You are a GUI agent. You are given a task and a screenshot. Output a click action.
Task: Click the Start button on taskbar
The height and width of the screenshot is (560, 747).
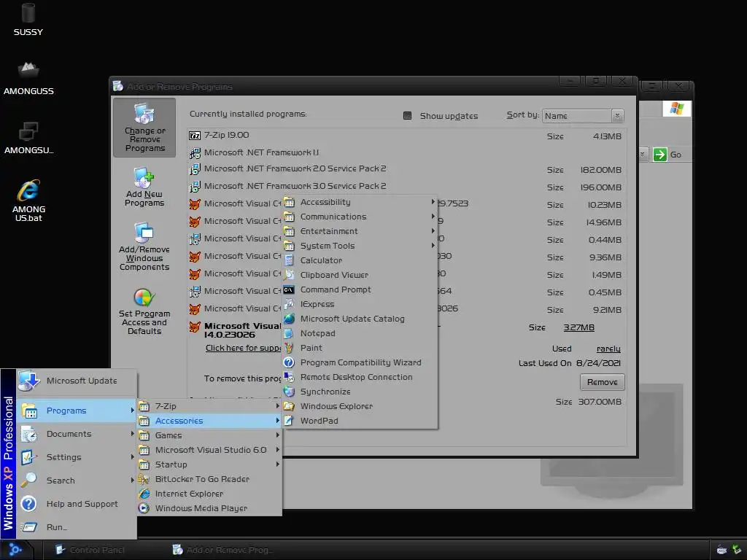tap(16, 550)
